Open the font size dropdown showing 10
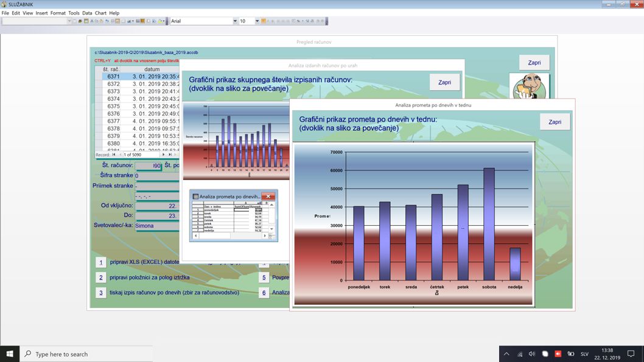Screen dimensions: 644x362 click(257, 21)
